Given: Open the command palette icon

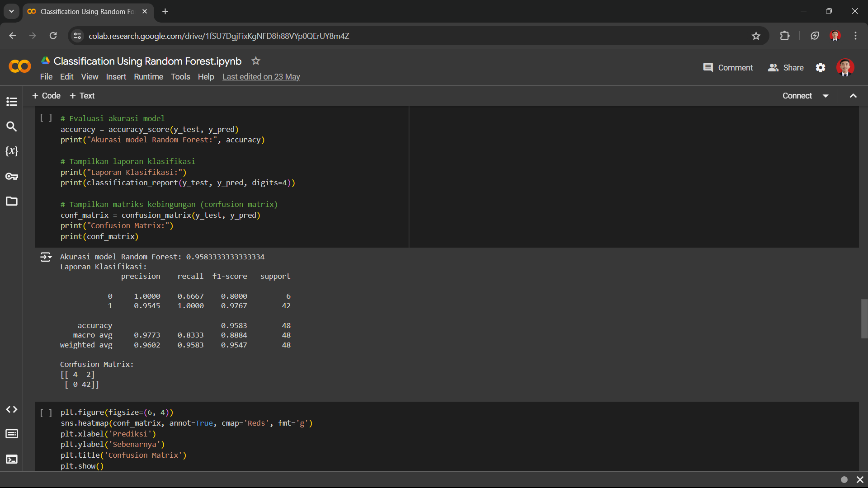Looking at the screenshot, I should click(x=12, y=434).
